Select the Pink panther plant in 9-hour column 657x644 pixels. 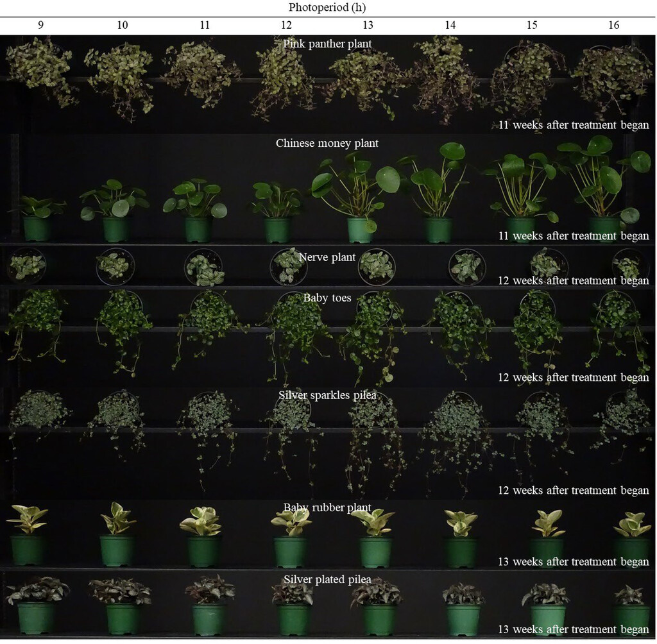coord(42,71)
